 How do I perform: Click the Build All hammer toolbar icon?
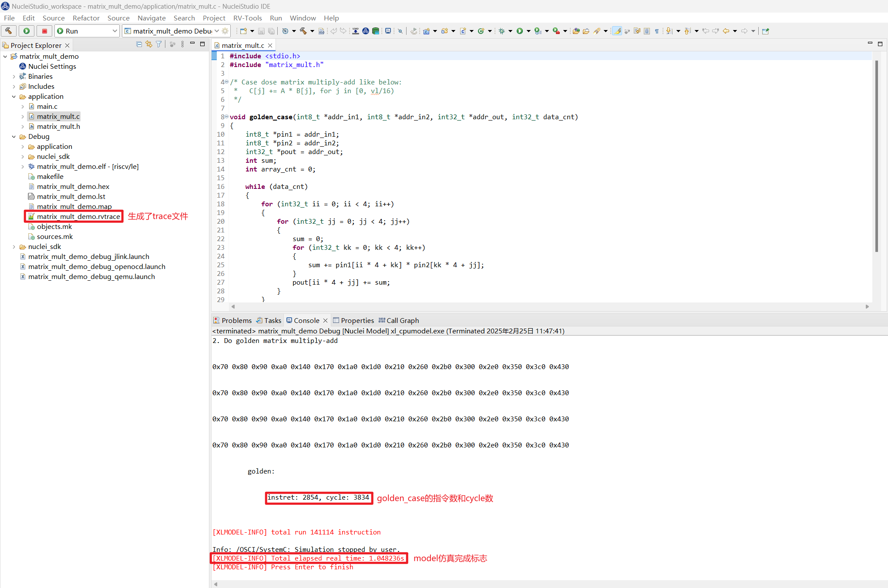[303, 31]
